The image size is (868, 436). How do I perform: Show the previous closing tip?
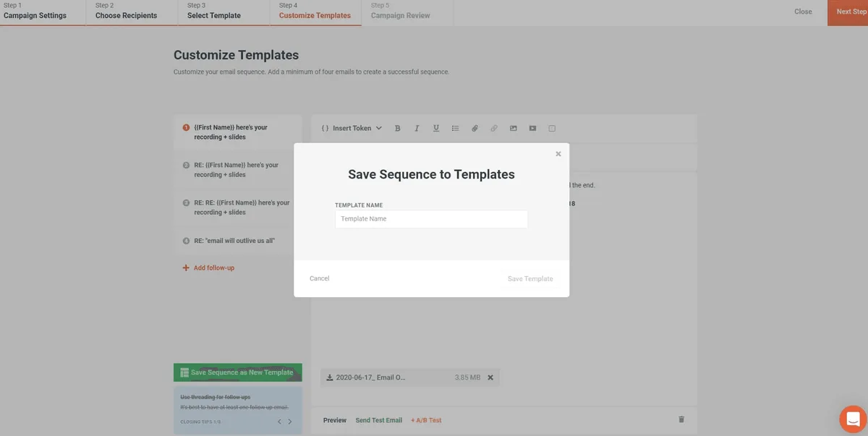click(279, 421)
